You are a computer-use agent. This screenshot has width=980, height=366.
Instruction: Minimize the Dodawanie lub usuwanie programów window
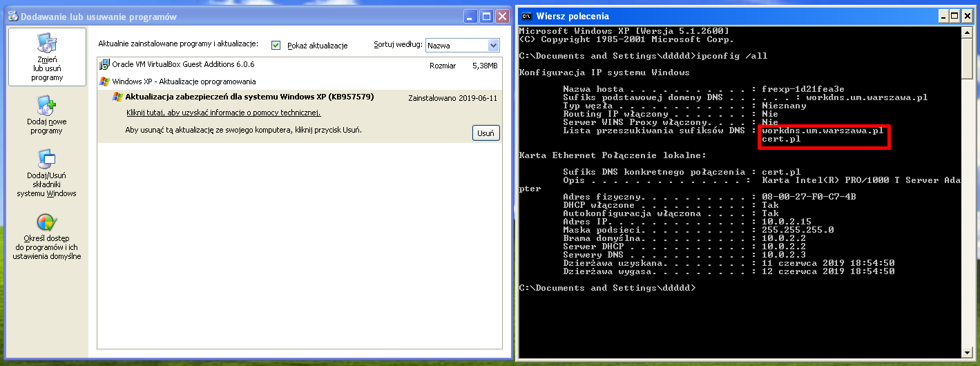(470, 16)
